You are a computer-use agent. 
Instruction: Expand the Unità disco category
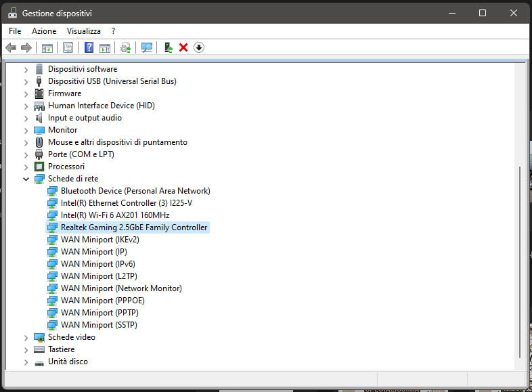(x=26, y=362)
